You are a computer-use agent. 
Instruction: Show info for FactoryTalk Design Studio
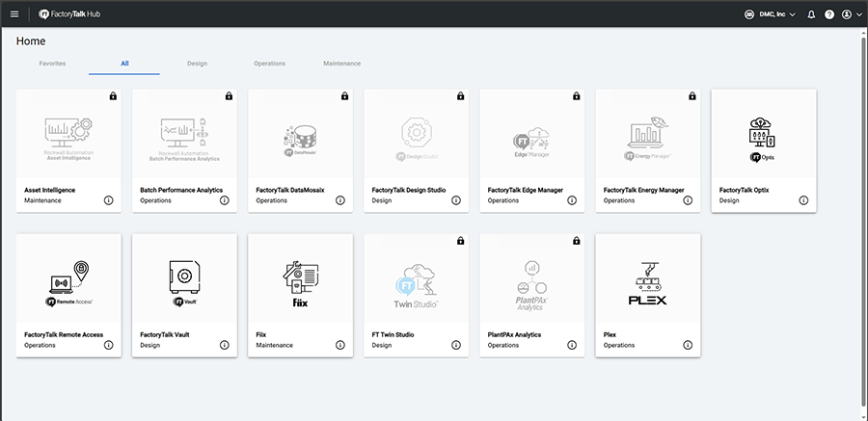tap(455, 200)
